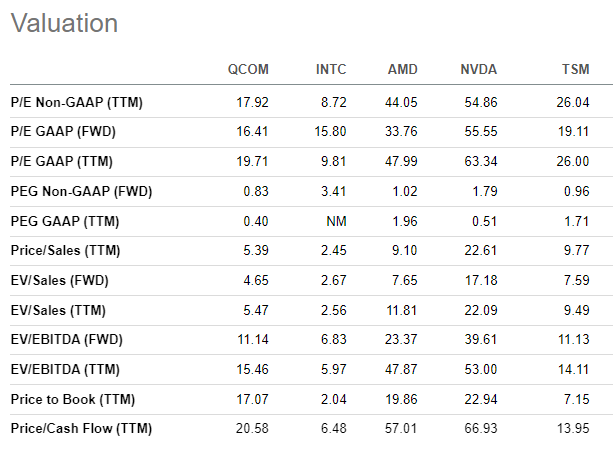This screenshot has height=455, width=613.
Task: Select the AMD column header
Action: click(x=403, y=69)
